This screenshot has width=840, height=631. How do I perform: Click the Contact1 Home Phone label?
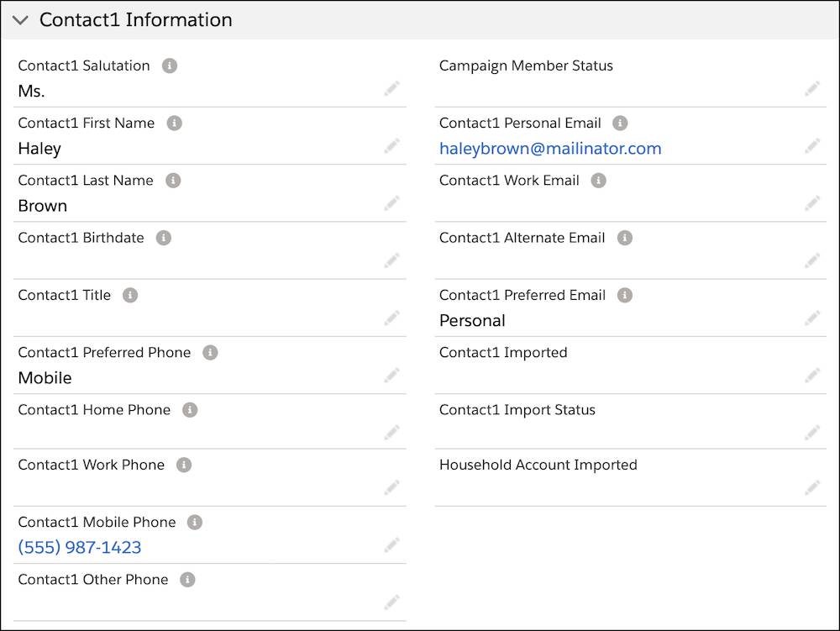tap(94, 410)
